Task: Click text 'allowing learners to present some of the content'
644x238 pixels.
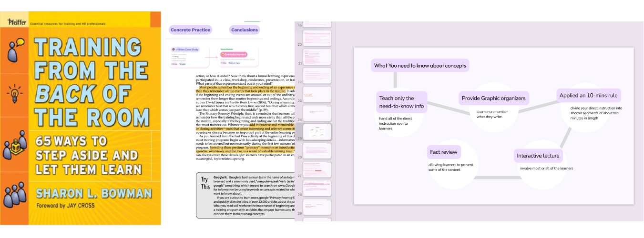Action: 450,168
